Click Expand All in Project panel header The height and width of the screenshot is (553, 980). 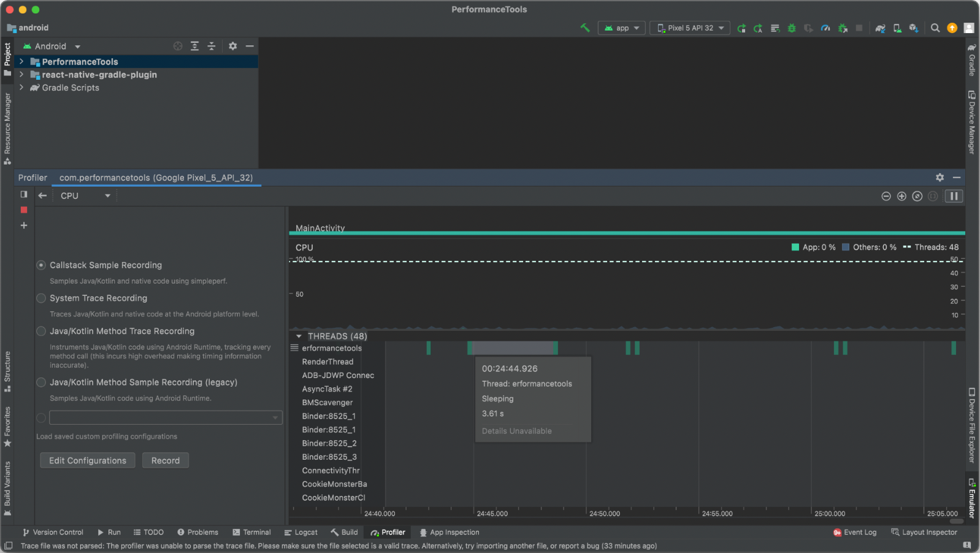(194, 46)
